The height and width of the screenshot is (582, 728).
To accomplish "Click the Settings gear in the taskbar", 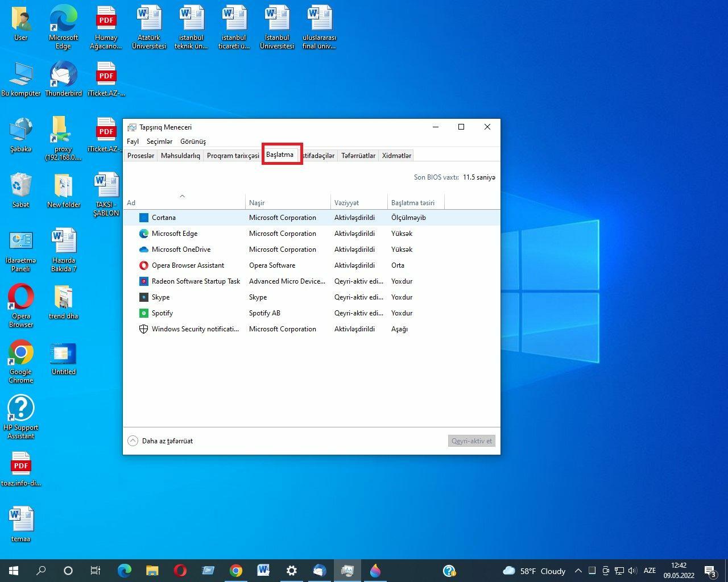I will pyautogui.click(x=292, y=571).
